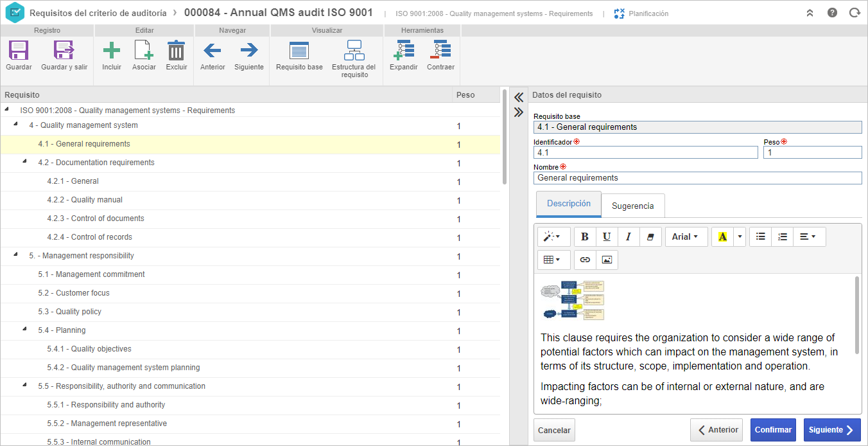Click the bottom Anterior button
Viewport: 868px width, 446px height.
click(716, 430)
